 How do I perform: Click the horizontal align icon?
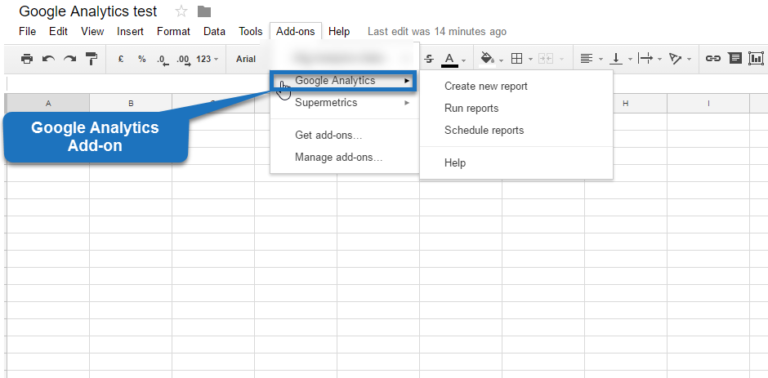586,59
